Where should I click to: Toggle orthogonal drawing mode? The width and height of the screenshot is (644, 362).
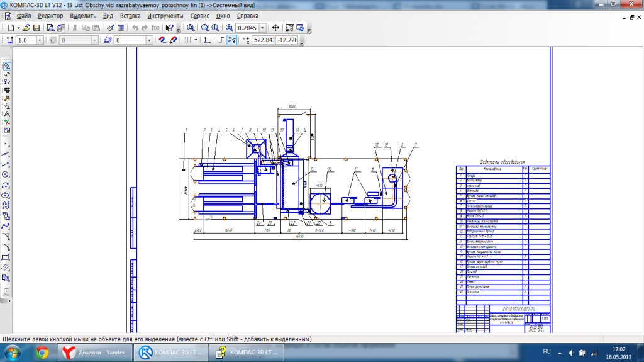point(221,40)
